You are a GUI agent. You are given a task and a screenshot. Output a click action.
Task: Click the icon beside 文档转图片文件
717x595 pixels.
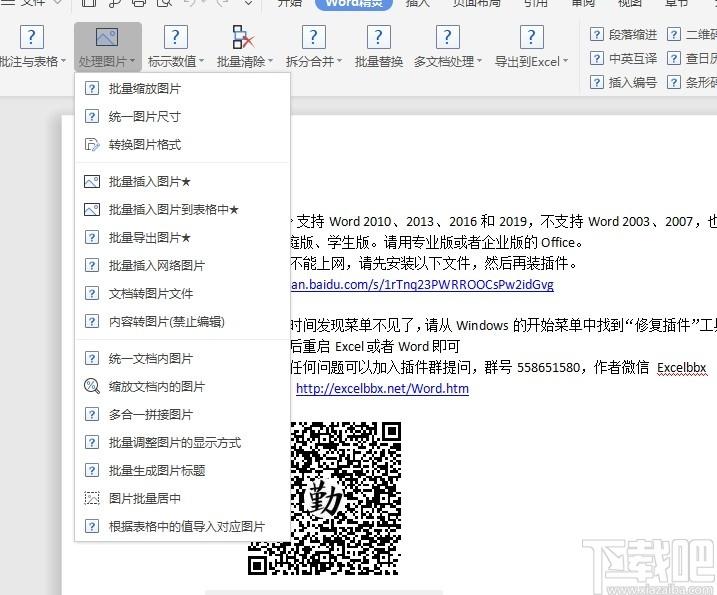tap(92, 293)
